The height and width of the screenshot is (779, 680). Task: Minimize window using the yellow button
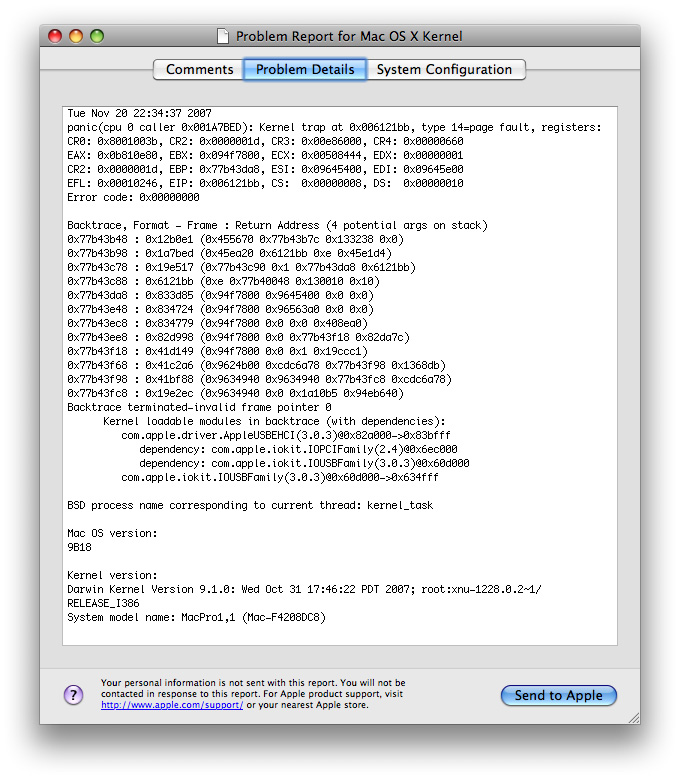(x=76, y=36)
